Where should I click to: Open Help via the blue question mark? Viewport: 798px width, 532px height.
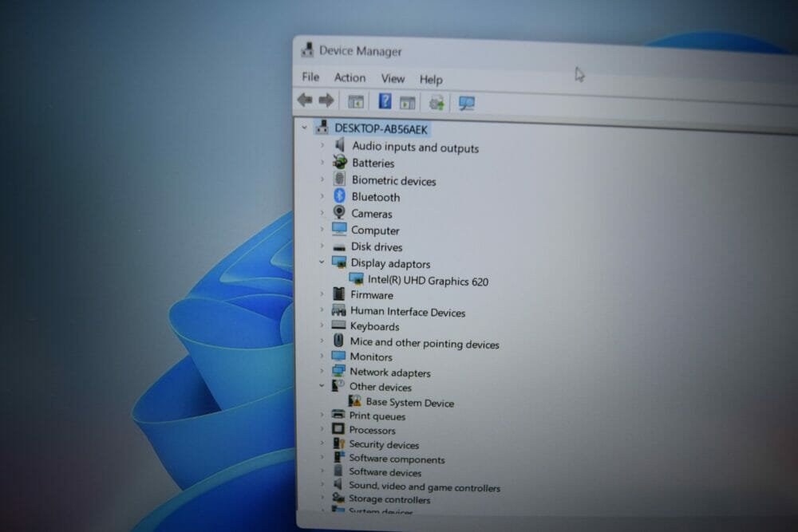point(385,101)
